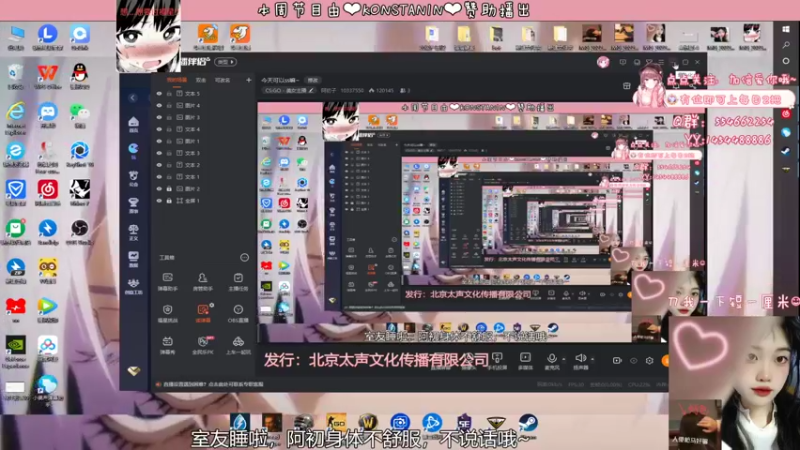The height and width of the screenshot is (450, 800).
Task: Hide the 文本 4 layer via eye icon
Action: (159, 130)
